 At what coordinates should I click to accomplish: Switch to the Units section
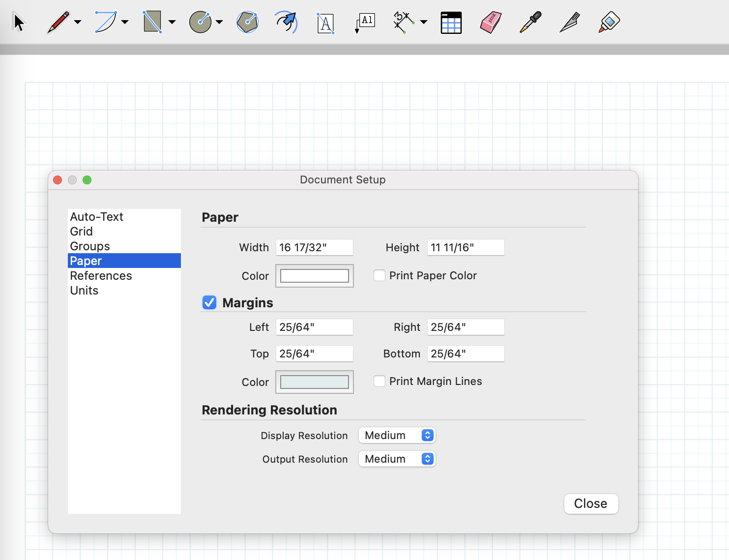click(x=84, y=291)
